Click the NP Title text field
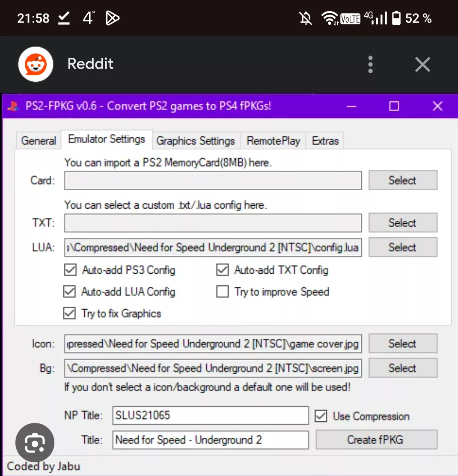This screenshot has height=476, width=458. coord(210,415)
